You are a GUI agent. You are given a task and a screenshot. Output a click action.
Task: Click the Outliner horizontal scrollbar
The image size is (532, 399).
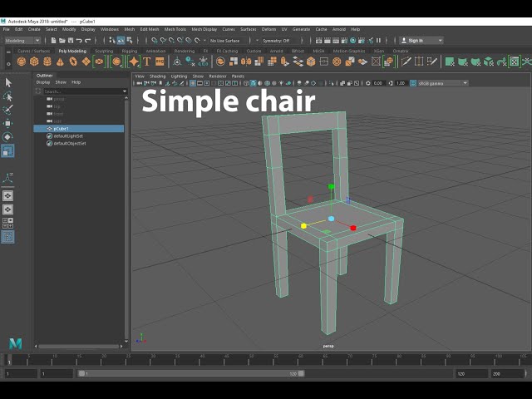(79, 347)
